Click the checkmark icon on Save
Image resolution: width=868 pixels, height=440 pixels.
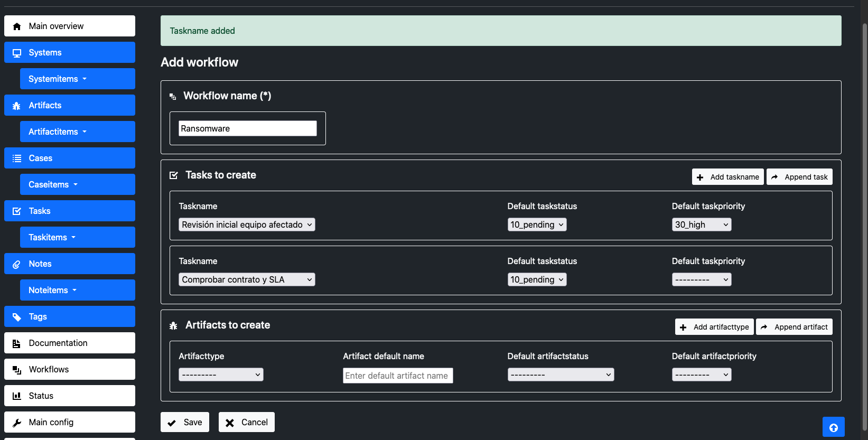[x=172, y=423]
